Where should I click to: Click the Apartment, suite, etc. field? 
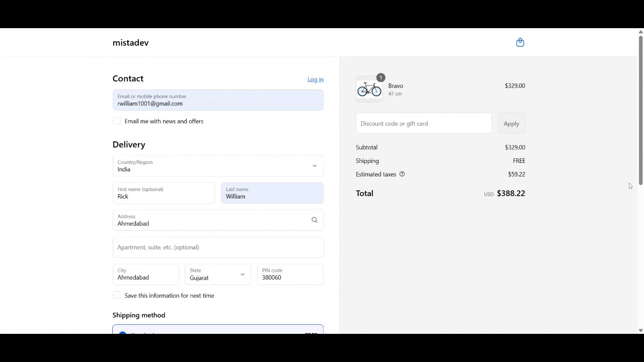click(x=218, y=247)
